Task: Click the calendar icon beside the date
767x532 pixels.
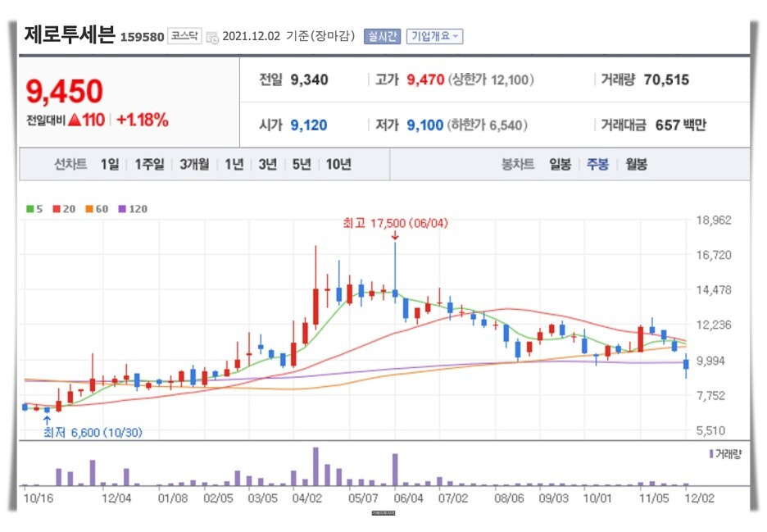Action: (211, 37)
